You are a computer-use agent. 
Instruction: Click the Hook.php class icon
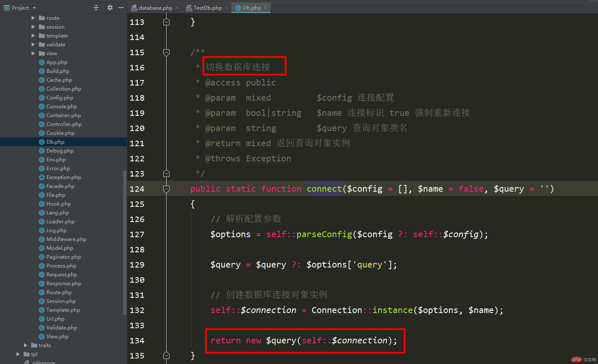point(42,204)
